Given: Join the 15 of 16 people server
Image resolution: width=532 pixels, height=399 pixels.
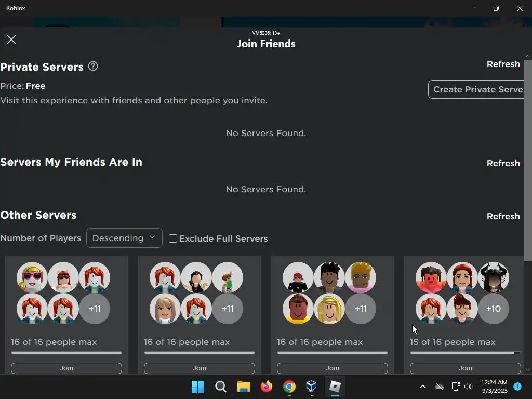Looking at the screenshot, I should coord(465,368).
